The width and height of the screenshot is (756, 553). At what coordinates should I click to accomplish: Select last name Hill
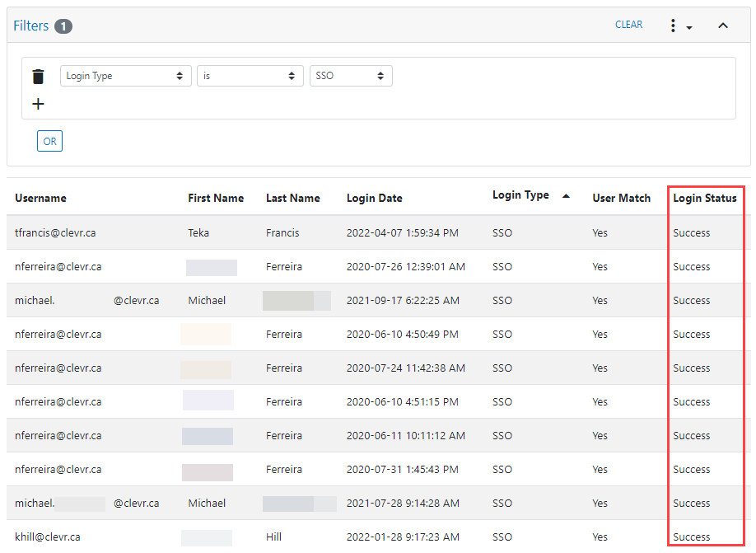[273, 537]
